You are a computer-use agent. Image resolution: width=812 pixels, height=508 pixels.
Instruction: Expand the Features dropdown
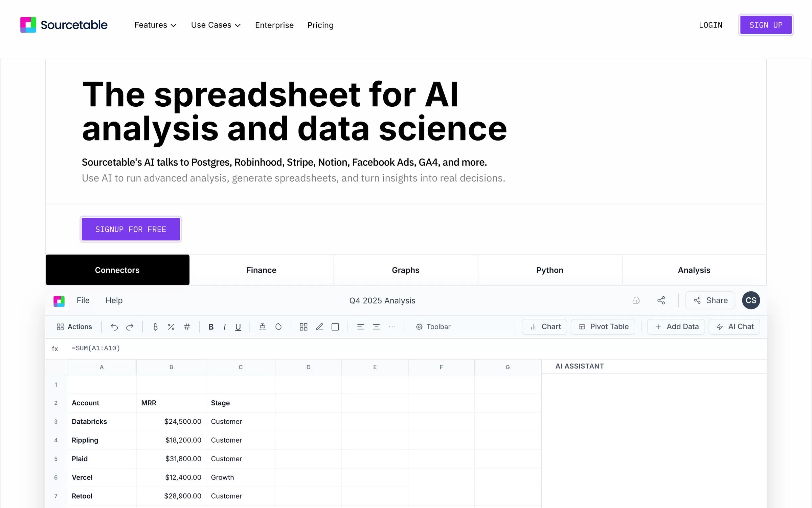[155, 25]
